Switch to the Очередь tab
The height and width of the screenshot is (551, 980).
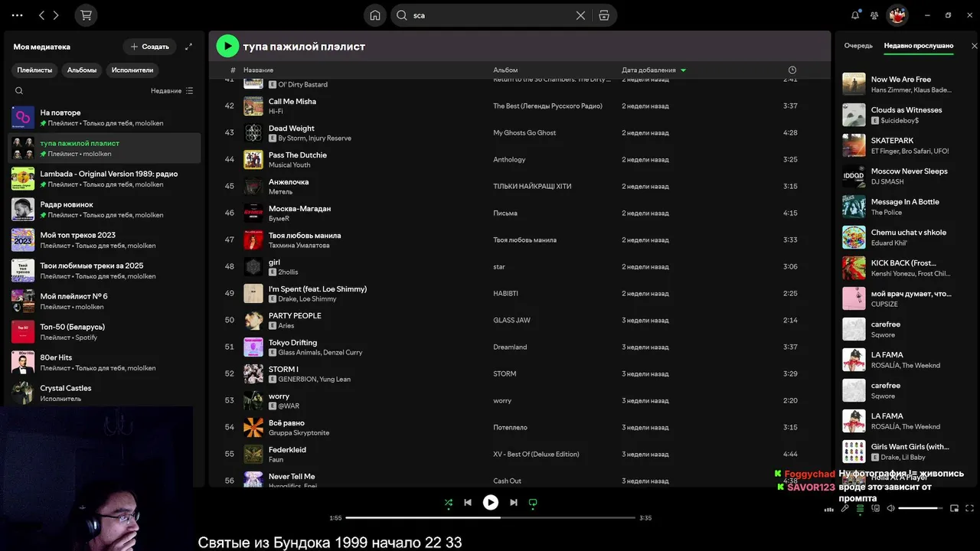(858, 46)
